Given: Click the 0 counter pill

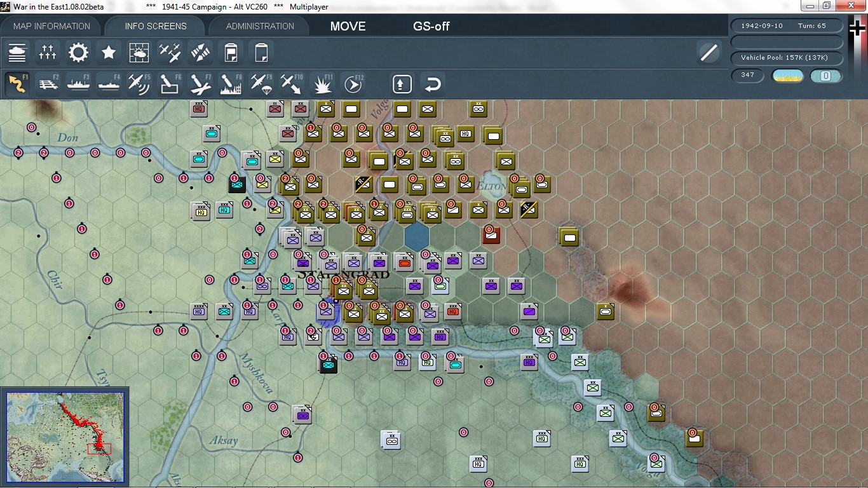Looking at the screenshot, I should pyautogui.click(x=826, y=76).
